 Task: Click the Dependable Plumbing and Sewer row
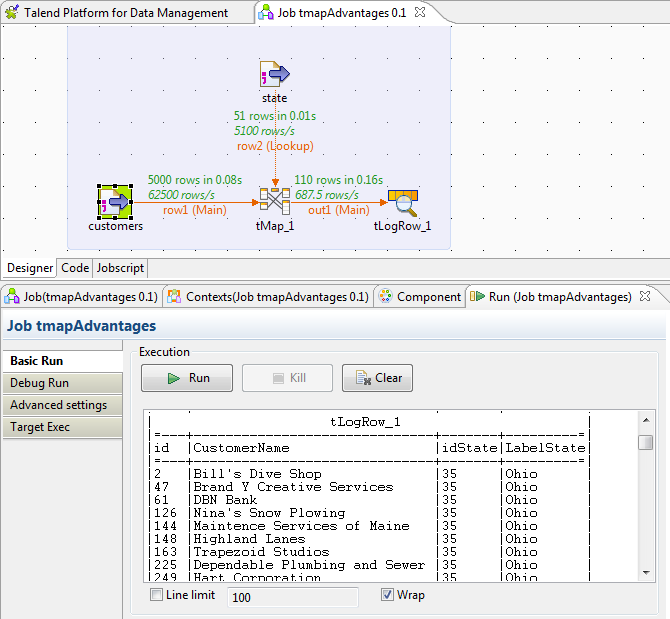click(x=369, y=565)
